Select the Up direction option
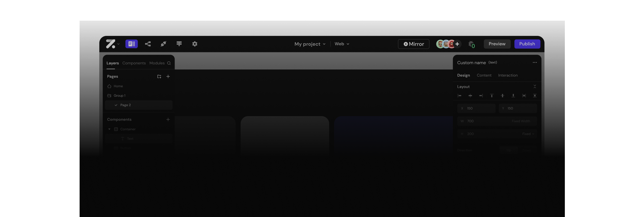 tap(508, 150)
